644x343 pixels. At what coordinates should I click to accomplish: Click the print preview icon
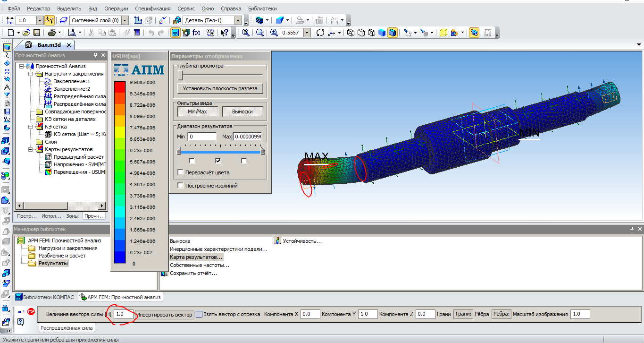(x=72, y=33)
